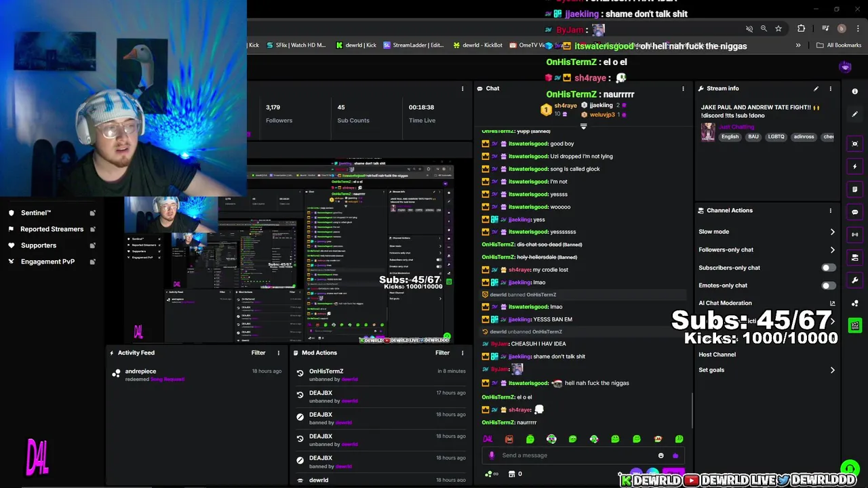
Task: Click the Just Chatting category link
Action: click(735, 127)
